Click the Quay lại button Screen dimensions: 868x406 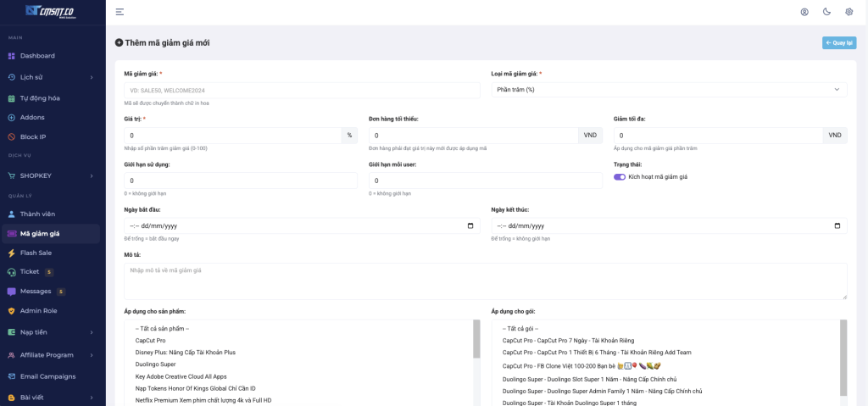pos(838,43)
